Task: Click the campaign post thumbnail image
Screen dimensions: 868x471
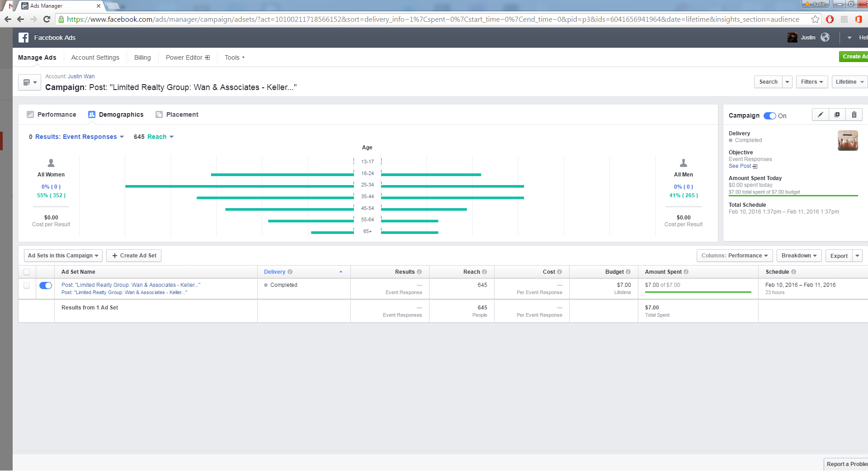Action: pos(848,141)
